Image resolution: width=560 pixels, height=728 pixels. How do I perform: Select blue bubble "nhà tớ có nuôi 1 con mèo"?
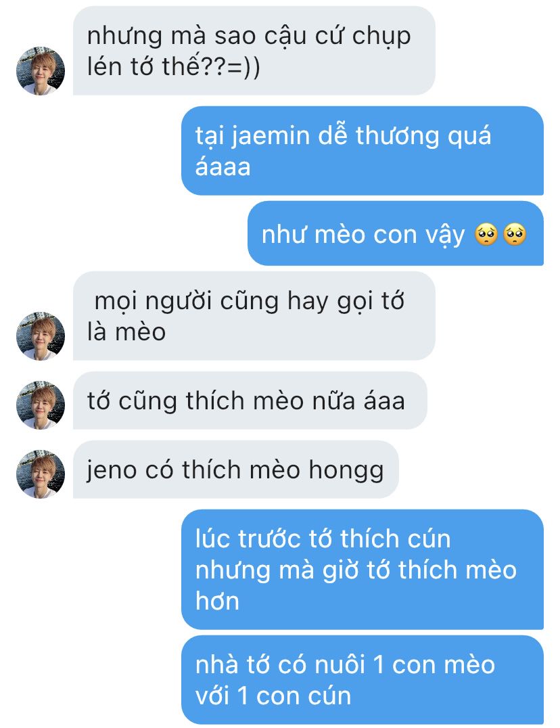coord(363,680)
